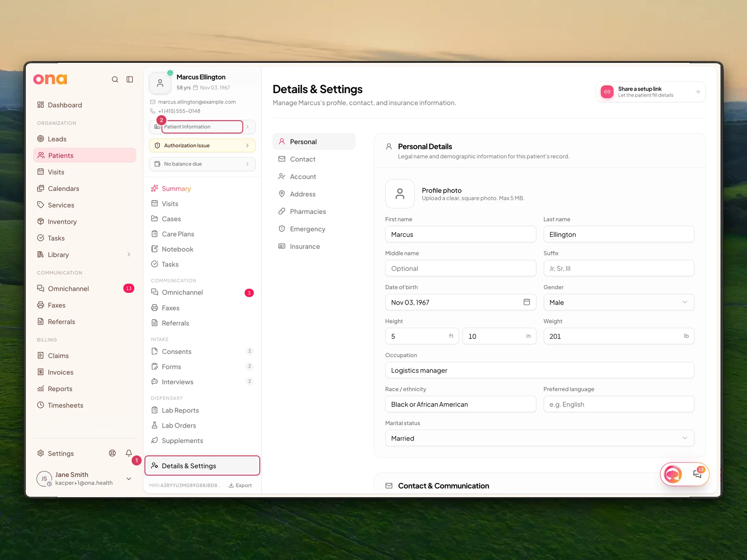Click the Lab Orders flask icon
Screen dimensions: 747x560
(x=154, y=425)
